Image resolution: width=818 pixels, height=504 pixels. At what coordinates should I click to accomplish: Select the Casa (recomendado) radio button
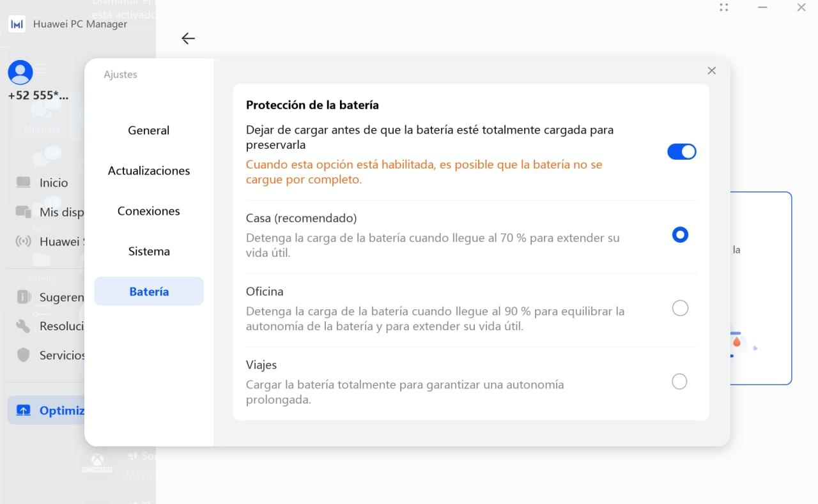pos(680,235)
